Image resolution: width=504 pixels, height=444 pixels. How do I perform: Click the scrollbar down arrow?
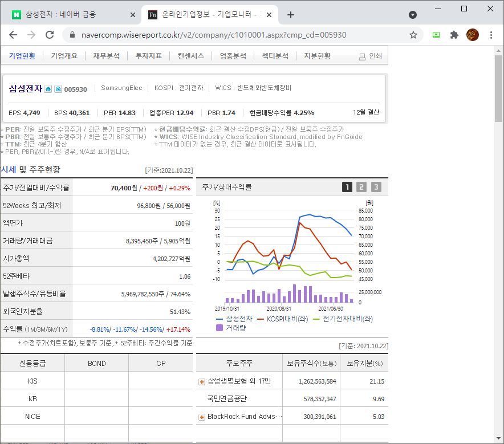pos(498,438)
